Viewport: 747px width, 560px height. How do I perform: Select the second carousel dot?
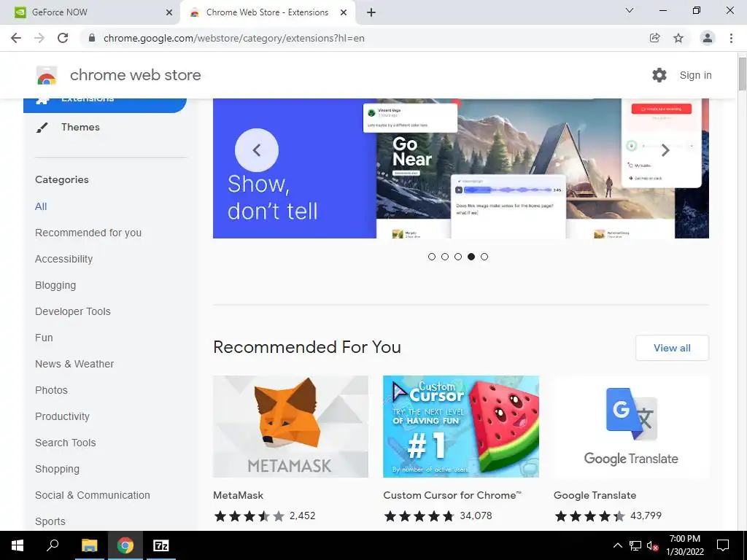pyautogui.click(x=445, y=257)
